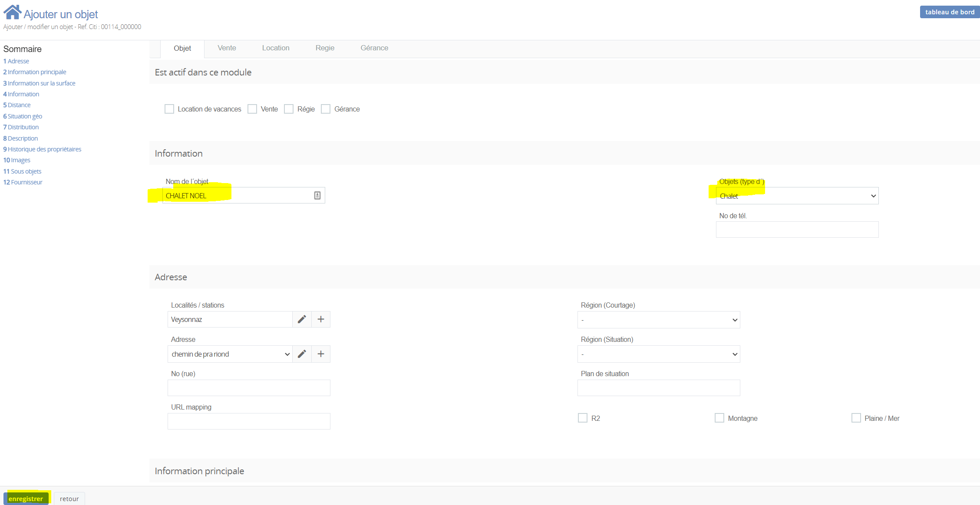Click contact card icon in Nom de l'objet field
The image size is (980, 505).
317,196
